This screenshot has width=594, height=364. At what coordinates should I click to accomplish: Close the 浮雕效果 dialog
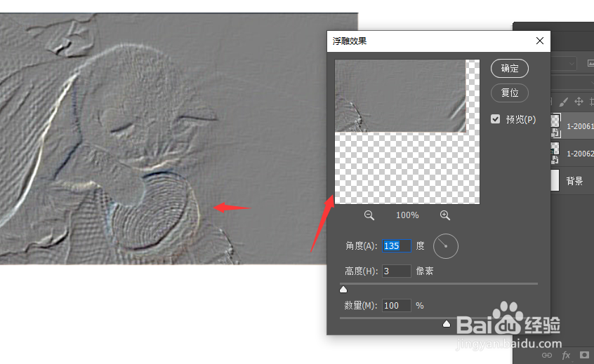pos(540,41)
